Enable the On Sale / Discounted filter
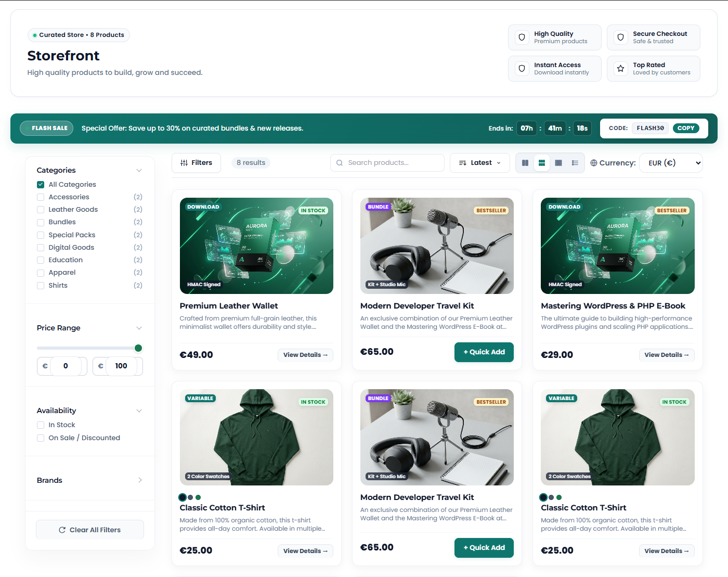The image size is (728, 577). (41, 438)
